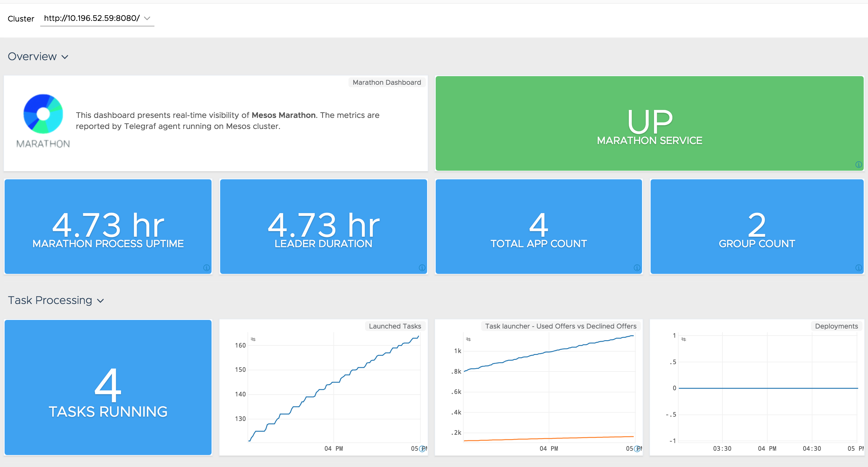Open info icon on Group Count tile

[x=858, y=268]
